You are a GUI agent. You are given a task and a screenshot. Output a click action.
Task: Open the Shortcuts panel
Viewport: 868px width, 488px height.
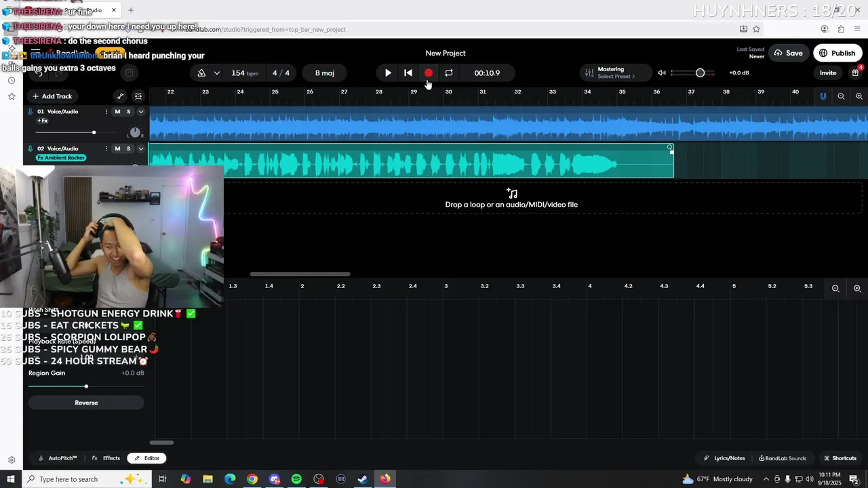[x=840, y=458]
